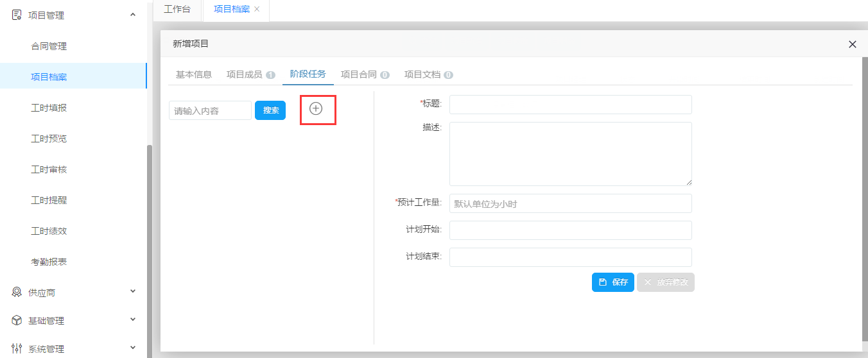This screenshot has width=868, height=358.
Task: Click the 供应商 sidebar icon
Action: (x=17, y=292)
